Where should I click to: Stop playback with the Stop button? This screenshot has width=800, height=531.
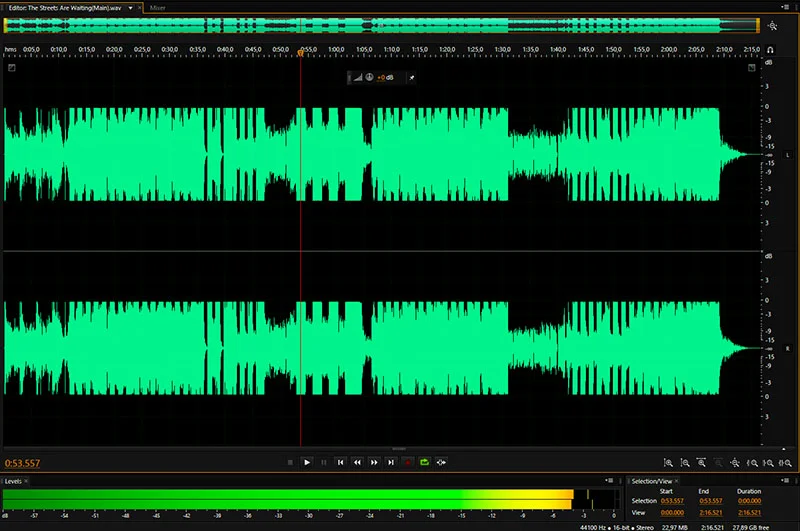[x=290, y=462]
